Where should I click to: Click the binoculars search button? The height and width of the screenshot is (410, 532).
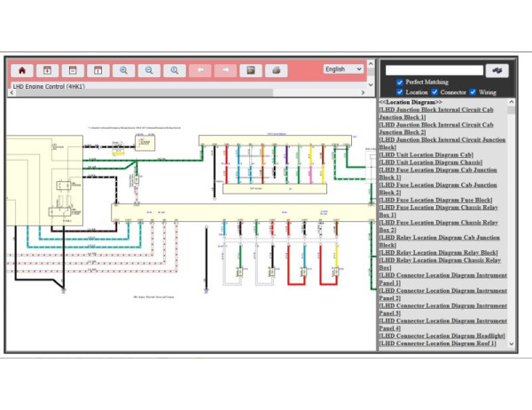click(497, 70)
